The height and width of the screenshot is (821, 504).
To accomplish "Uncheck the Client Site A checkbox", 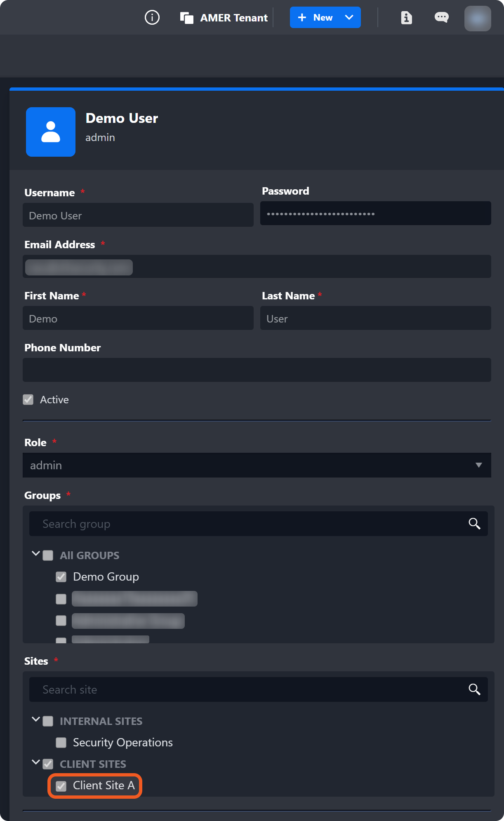I will (61, 786).
